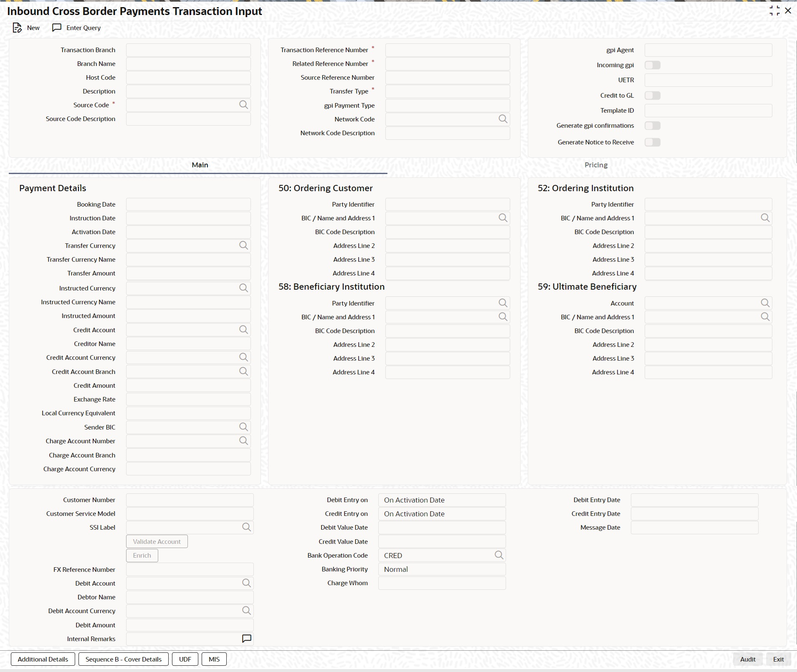Switch to the Pricing tab
Viewport: 797px width, 672px height.
(x=596, y=165)
